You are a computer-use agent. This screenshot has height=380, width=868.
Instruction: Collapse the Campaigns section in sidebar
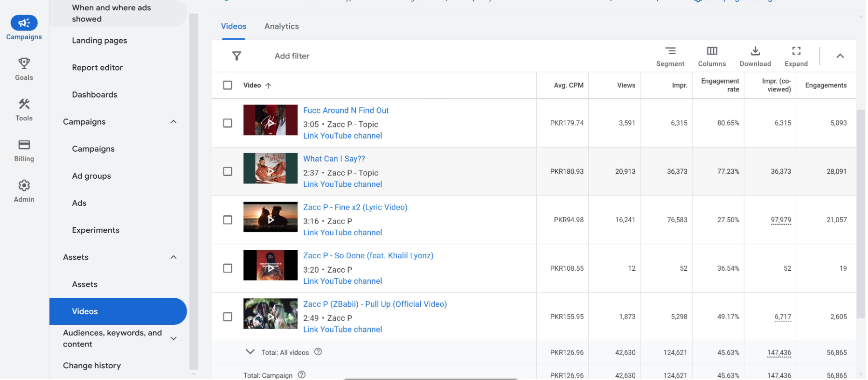(x=174, y=122)
